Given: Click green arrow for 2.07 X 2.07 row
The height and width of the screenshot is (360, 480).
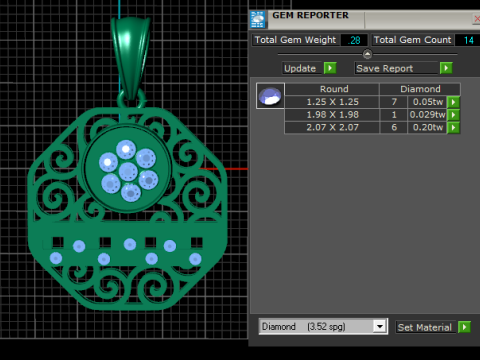Looking at the screenshot, I should click(x=453, y=127).
